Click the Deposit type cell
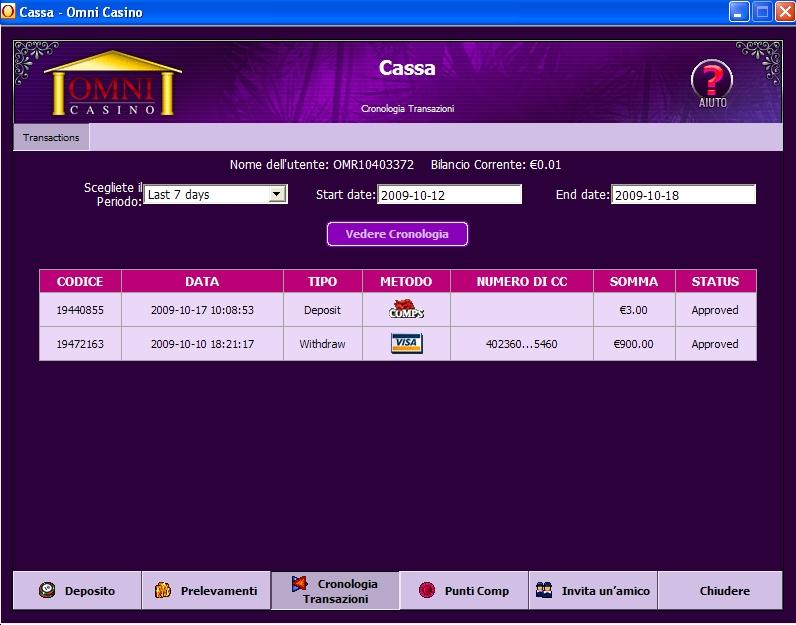This screenshot has height=625, width=796. click(322, 310)
